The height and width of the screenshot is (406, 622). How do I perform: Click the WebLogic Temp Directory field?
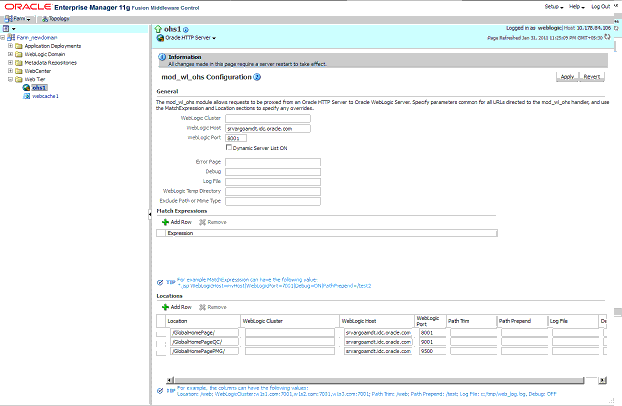click(273, 191)
